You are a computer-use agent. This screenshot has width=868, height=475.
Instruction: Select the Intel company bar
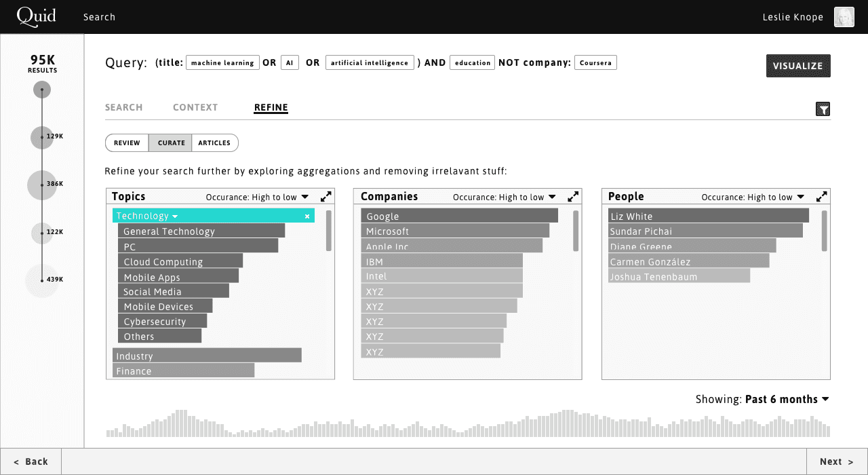tap(441, 276)
